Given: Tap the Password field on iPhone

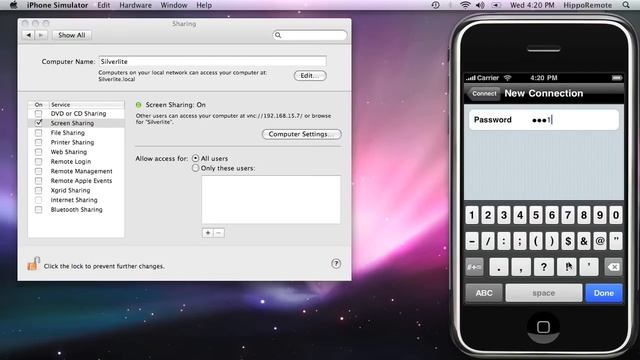Looking at the screenshot, I should coord(544,120).
